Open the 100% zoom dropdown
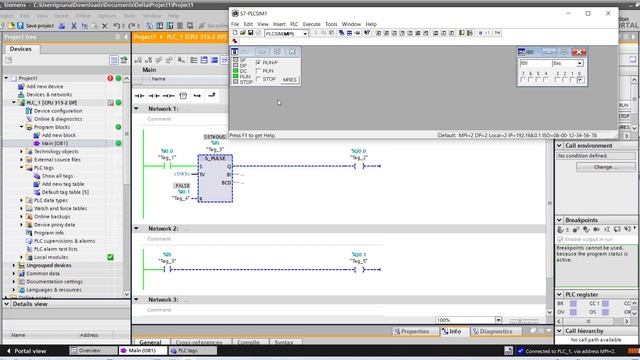 coord(499,320)
